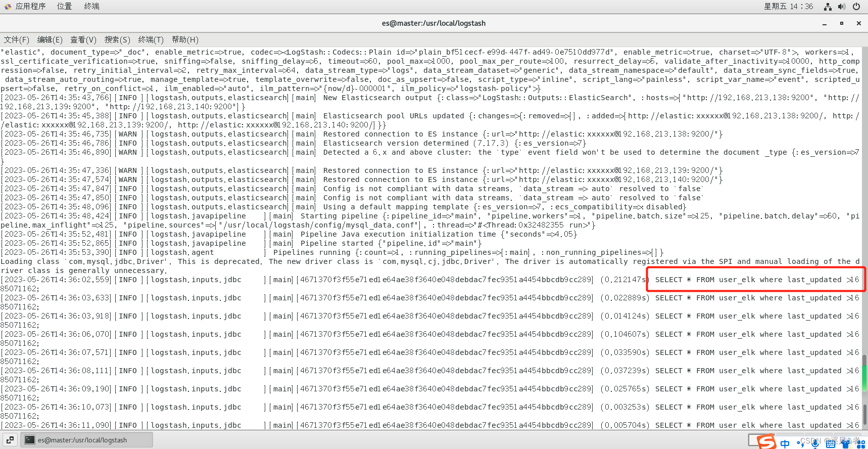This screenshot has height=449, width=868.
Task: Close the es@master terminal window
Action: tap(859, 23)
